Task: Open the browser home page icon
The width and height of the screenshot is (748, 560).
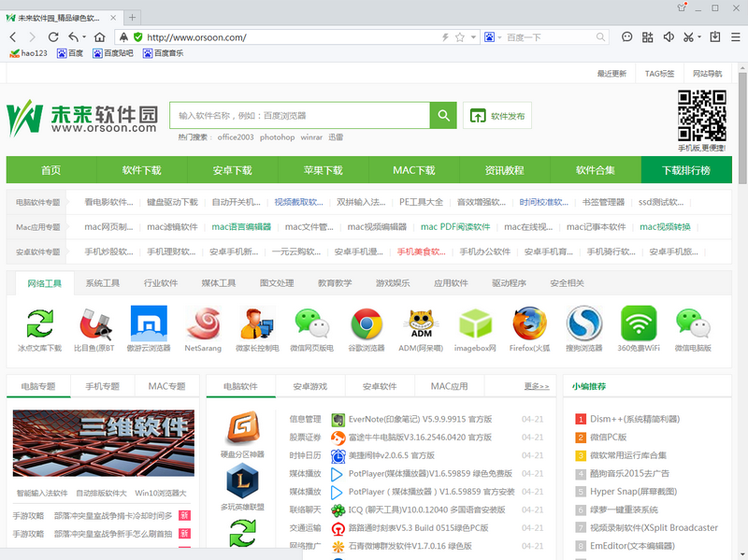Action: click(100, 37)
